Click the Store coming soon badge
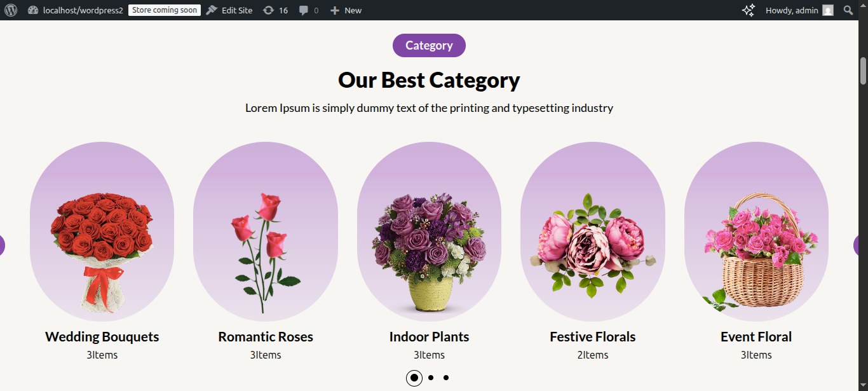This screenshot has width=868, height=391. [x=165, y=10]
